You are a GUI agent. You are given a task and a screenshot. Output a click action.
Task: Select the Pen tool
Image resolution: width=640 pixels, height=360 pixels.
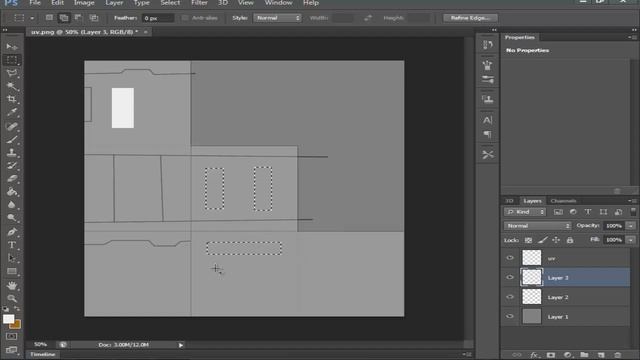pyautogui.click(x=11, y=232)
